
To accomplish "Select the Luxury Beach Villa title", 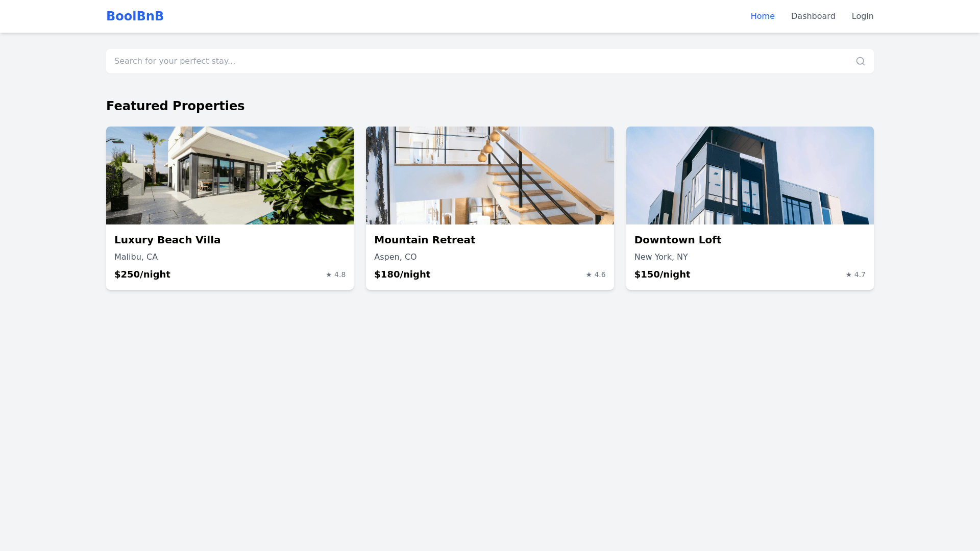I will tap(167, 240).
